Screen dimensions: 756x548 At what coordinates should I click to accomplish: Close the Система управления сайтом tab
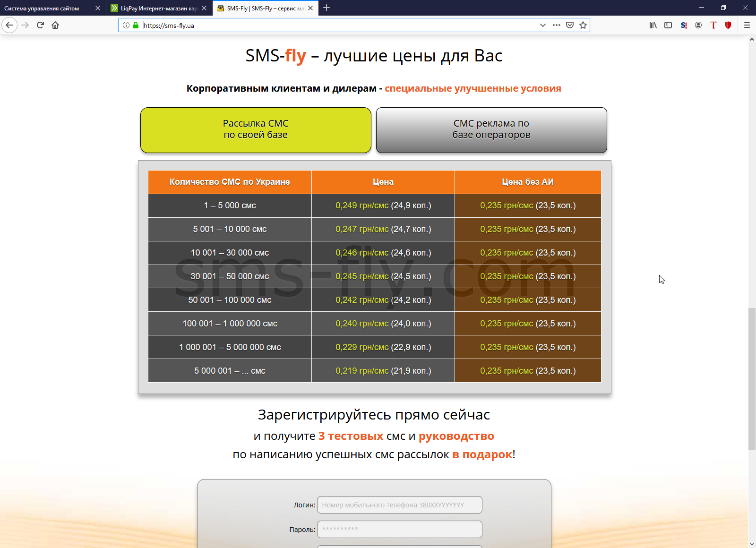[x=98, y=8]
